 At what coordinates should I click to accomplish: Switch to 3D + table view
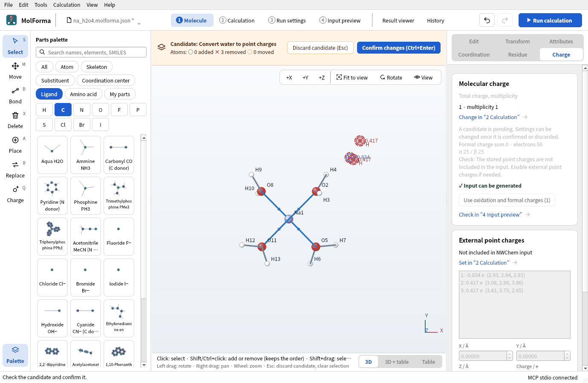[x=397, y=362]
